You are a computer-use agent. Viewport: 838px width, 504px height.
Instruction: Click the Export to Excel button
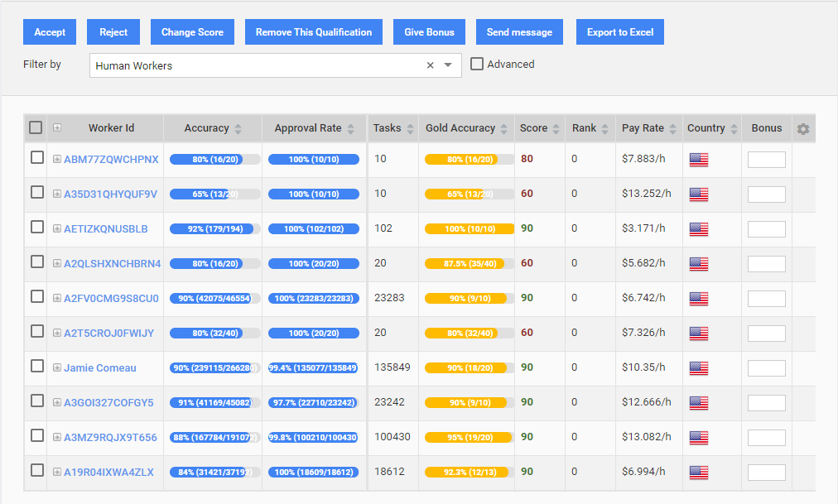click(x=620, y=32)
